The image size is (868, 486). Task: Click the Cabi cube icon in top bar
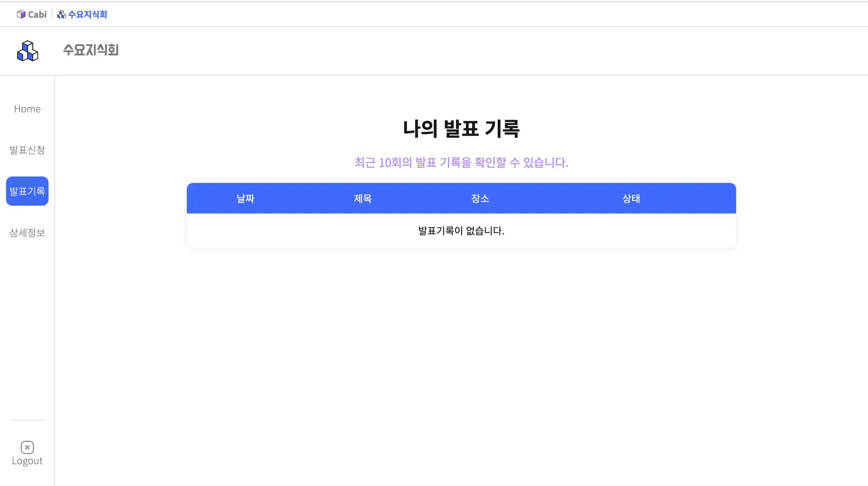click(x=21, y=14)
